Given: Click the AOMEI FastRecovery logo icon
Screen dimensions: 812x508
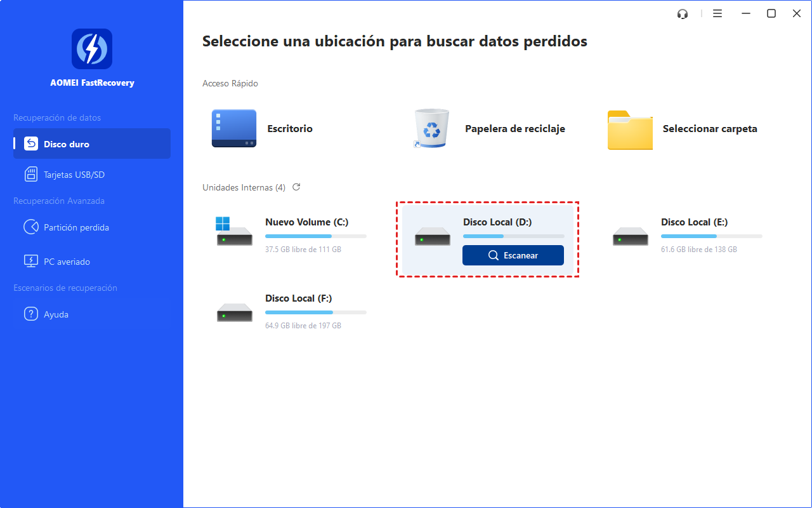Looking at the screenshot, I should 92,49.
